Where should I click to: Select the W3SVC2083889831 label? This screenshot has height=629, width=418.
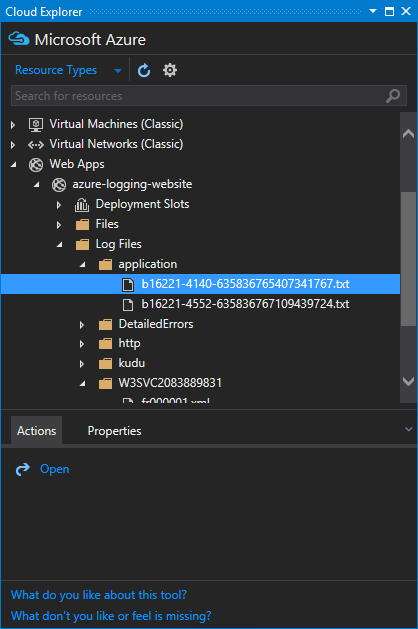[x=170, y=383]
